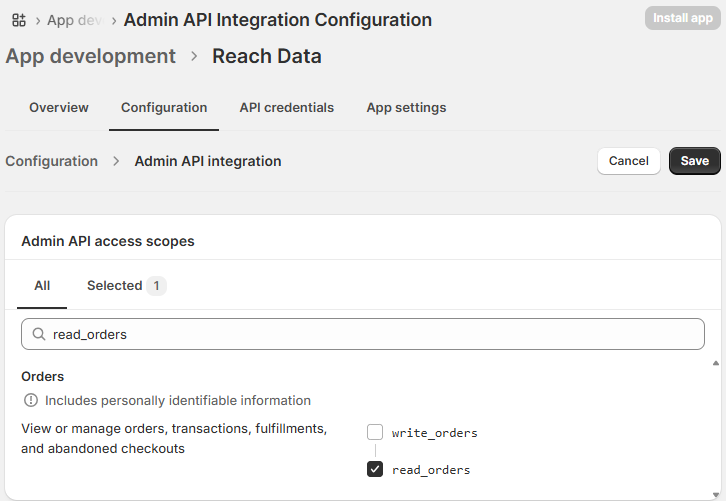Save the Admin API configuration

[695, 161]
